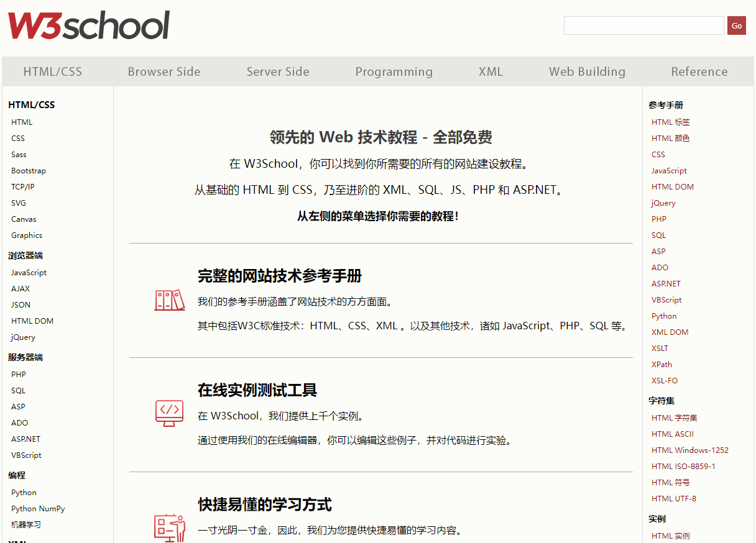Open ADO tutorial in left sidebar
This screenshot has width=756, height=543.
tap(19, 423)
